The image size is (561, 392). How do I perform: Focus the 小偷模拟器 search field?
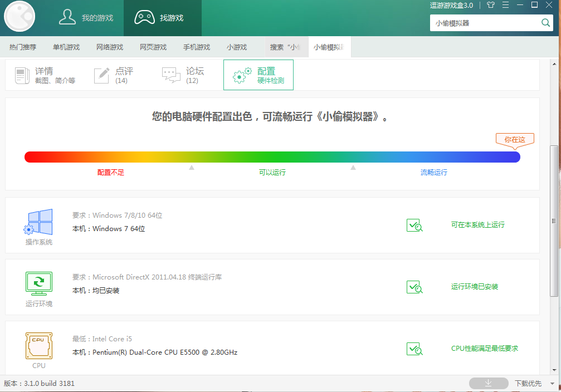pyautogui.click(x=485, y=23)
